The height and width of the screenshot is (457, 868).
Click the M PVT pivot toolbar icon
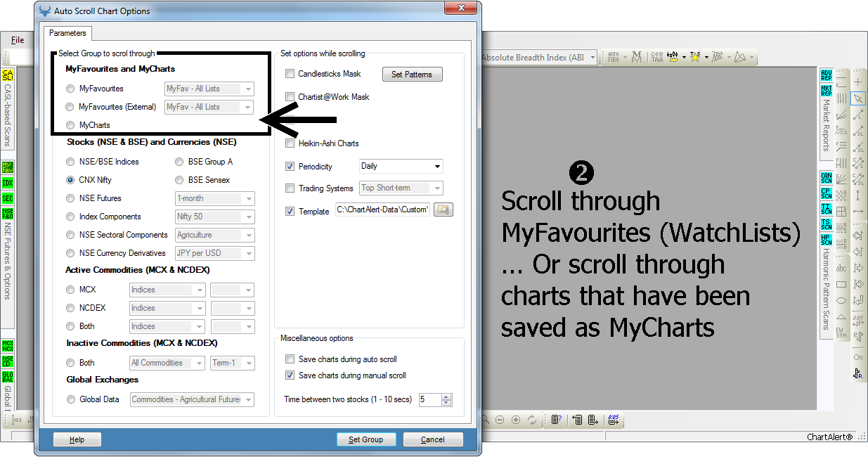[637, 57]
